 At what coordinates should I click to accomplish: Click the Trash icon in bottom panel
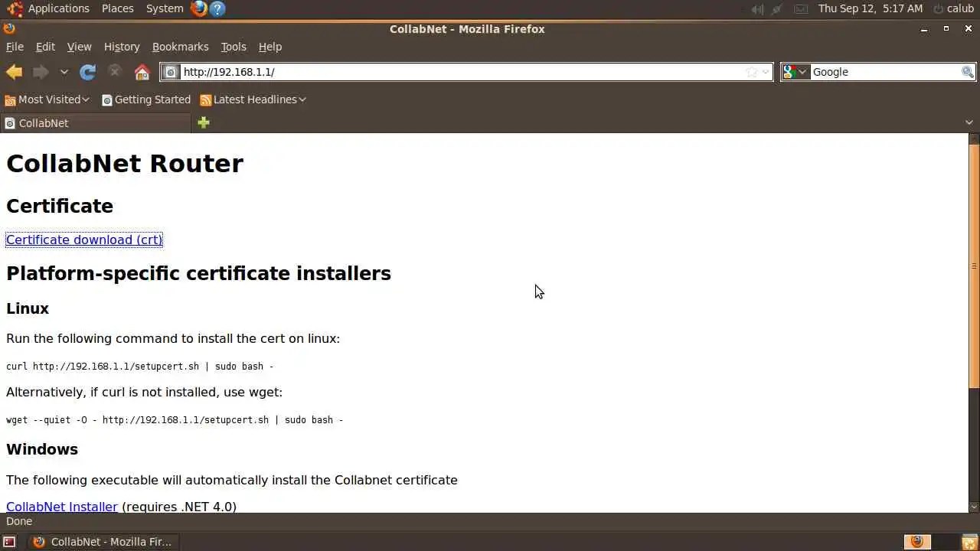click(x=969, y=542)
